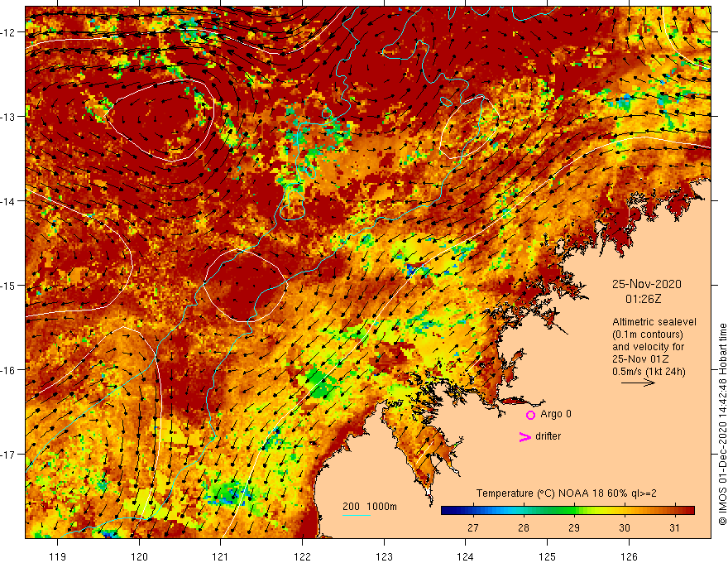
Task: Click the temperature color bar legend
Action: (568, 511)
